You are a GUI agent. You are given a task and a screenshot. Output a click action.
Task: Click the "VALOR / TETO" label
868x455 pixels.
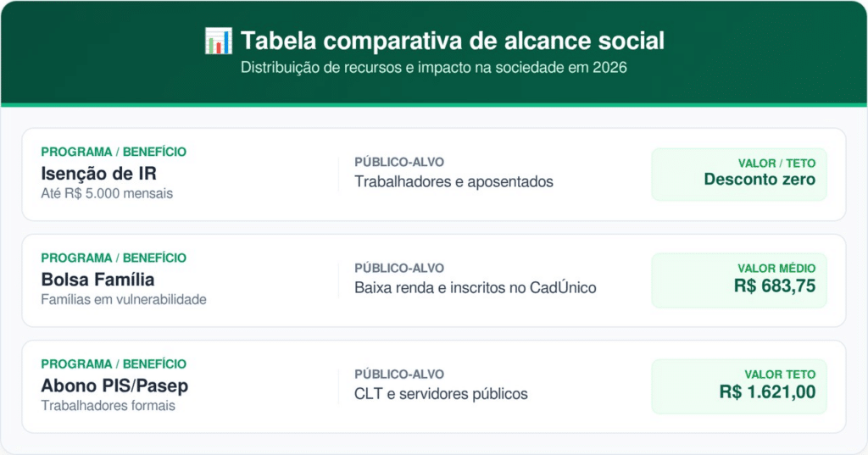pyautogui.click(x=776, y=163)
